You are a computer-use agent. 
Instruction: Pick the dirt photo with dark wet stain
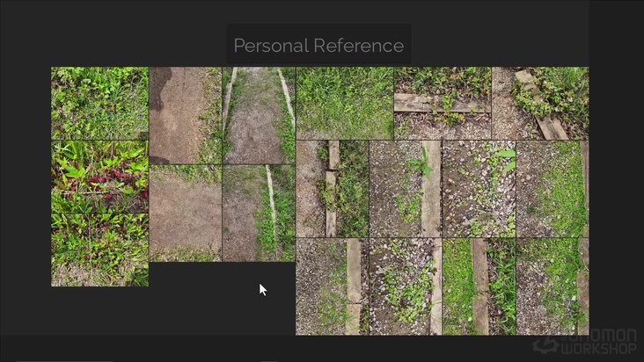[186, 116]
